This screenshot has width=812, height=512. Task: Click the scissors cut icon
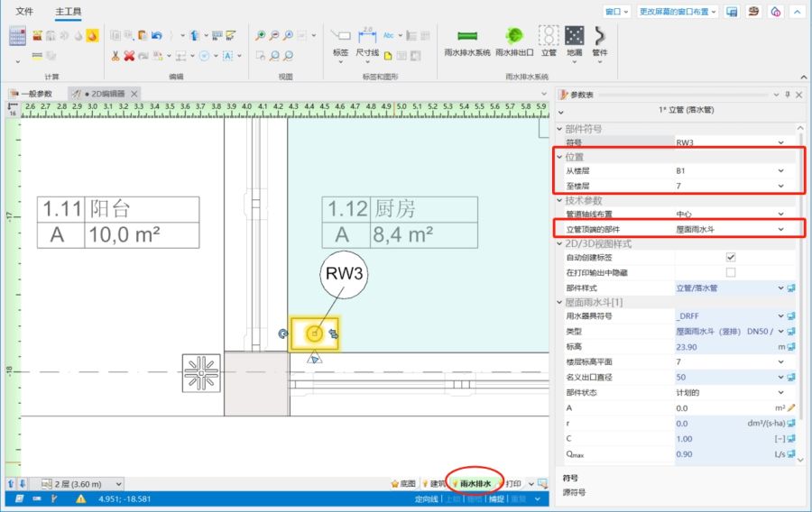click(x=115, y=56)
